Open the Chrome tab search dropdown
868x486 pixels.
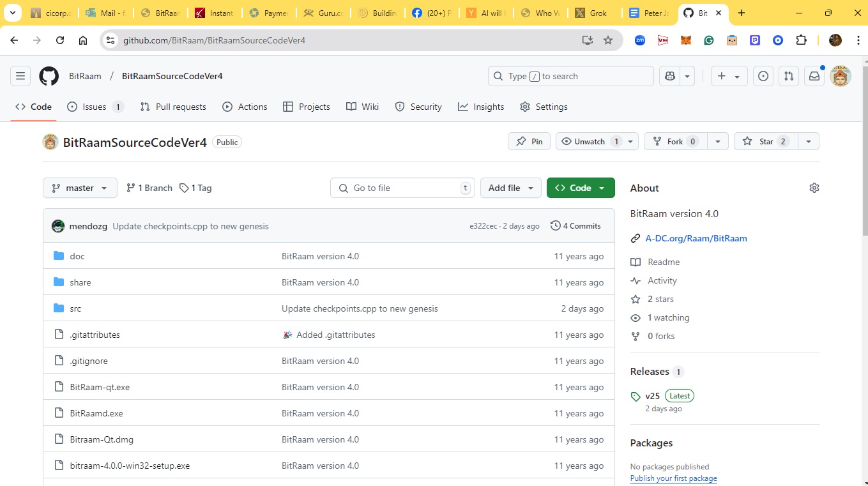tap(12, 13)
